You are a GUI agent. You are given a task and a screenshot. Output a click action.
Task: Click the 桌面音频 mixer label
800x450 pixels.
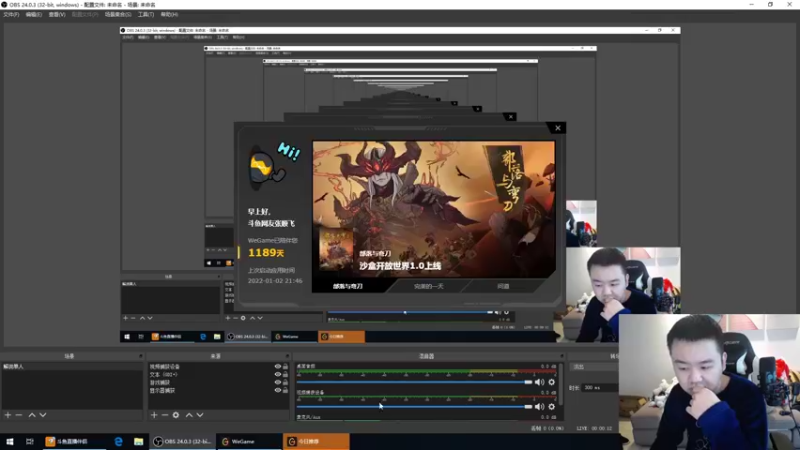tap(306, 366)
